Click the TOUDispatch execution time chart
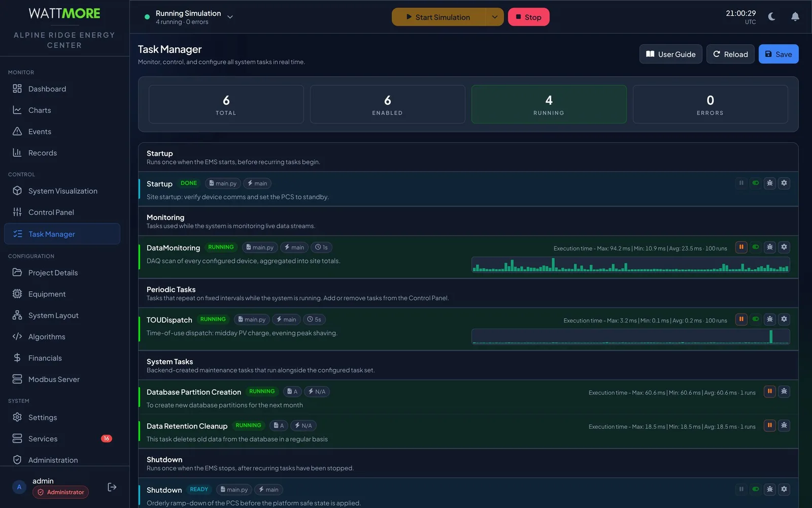The width and height of the screenshot is (812, 508). (631, 336)
